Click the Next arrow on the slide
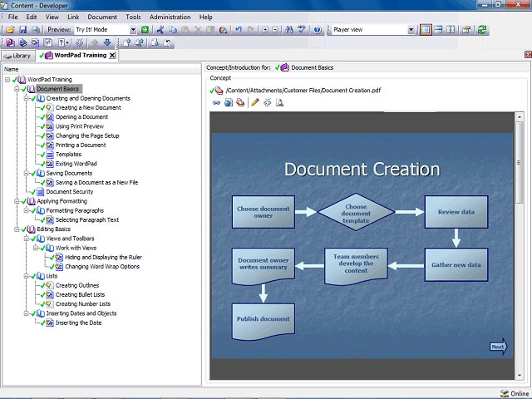Viewport: 532px width, 399px height. pos(497,347)
